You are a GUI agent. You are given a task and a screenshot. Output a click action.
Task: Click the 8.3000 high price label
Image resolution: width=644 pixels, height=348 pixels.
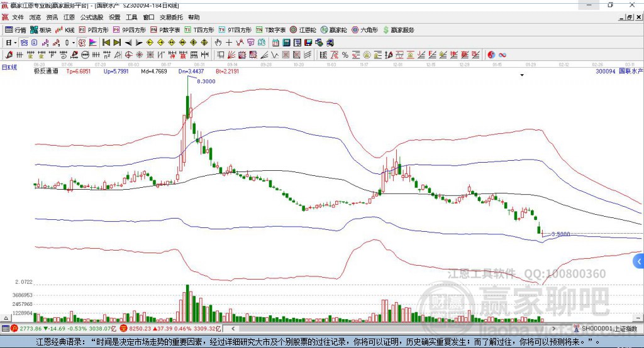[x=206, y=81]
